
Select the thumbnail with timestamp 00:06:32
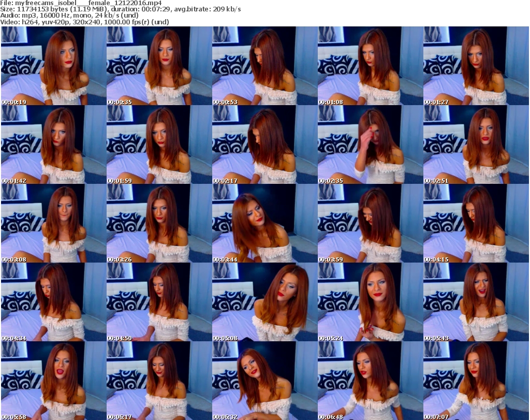click(x=264, y=381)
